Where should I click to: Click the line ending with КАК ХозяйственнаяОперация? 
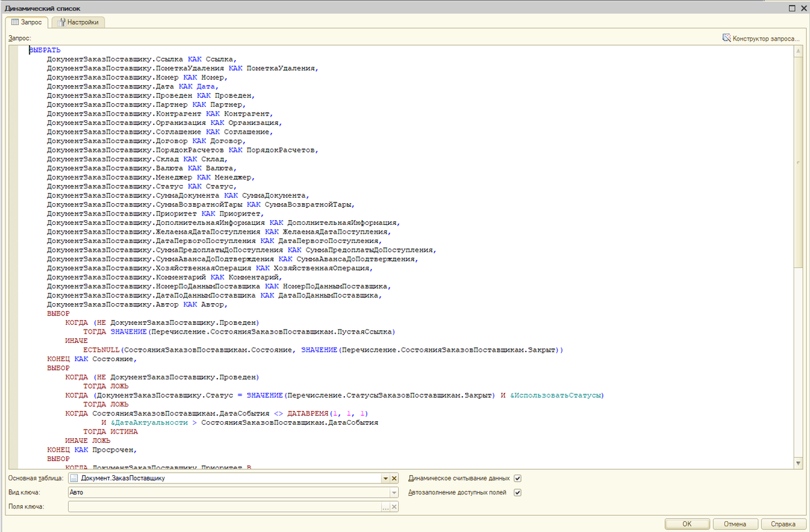click(209, 268)
